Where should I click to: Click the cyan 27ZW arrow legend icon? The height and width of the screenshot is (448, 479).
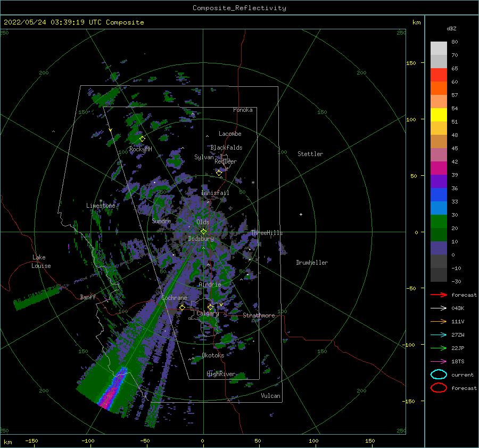point(439,335)
